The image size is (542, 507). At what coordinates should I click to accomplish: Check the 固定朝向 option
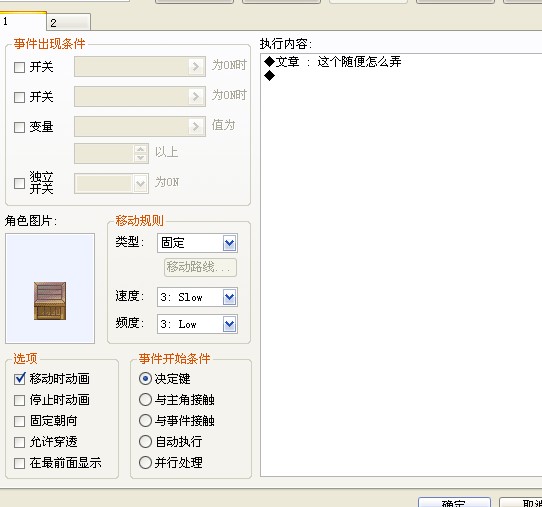coord(19,421)
